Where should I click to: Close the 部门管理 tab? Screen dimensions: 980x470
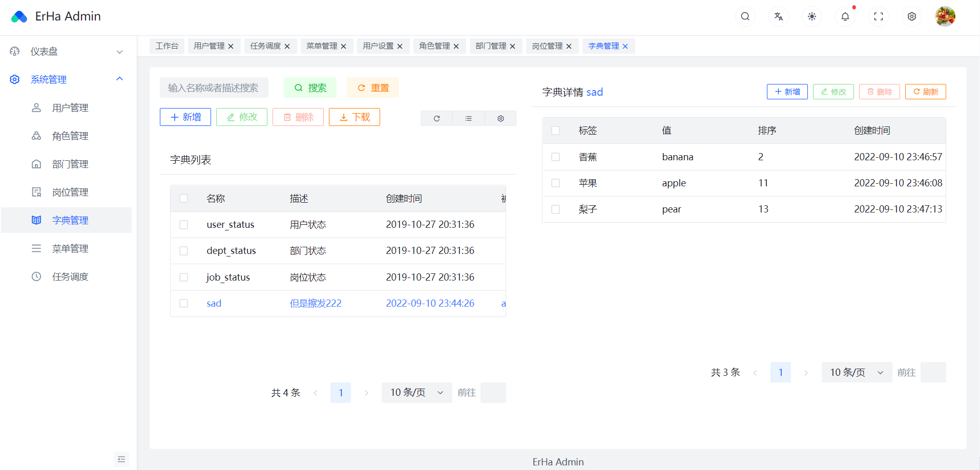[513, 46]
